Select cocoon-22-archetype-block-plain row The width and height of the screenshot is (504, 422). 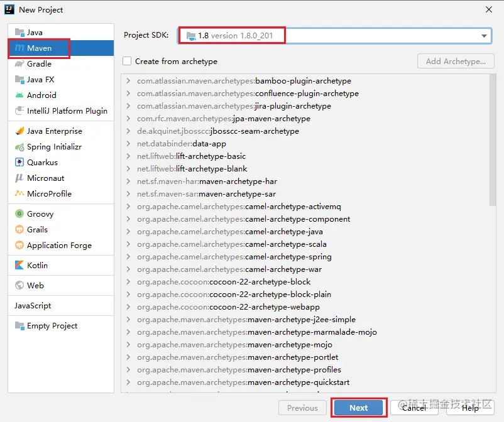(305, 294)
